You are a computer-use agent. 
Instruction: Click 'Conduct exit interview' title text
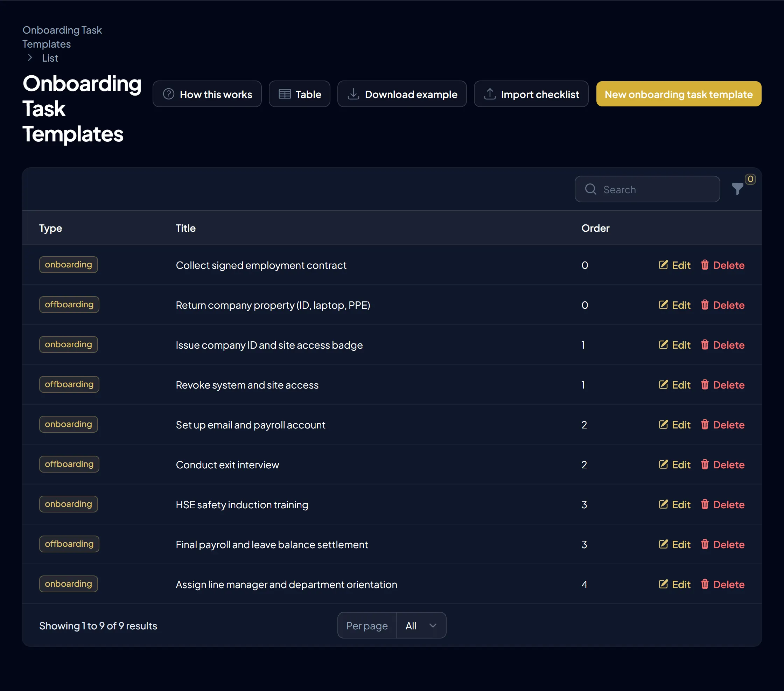[227, 465]
